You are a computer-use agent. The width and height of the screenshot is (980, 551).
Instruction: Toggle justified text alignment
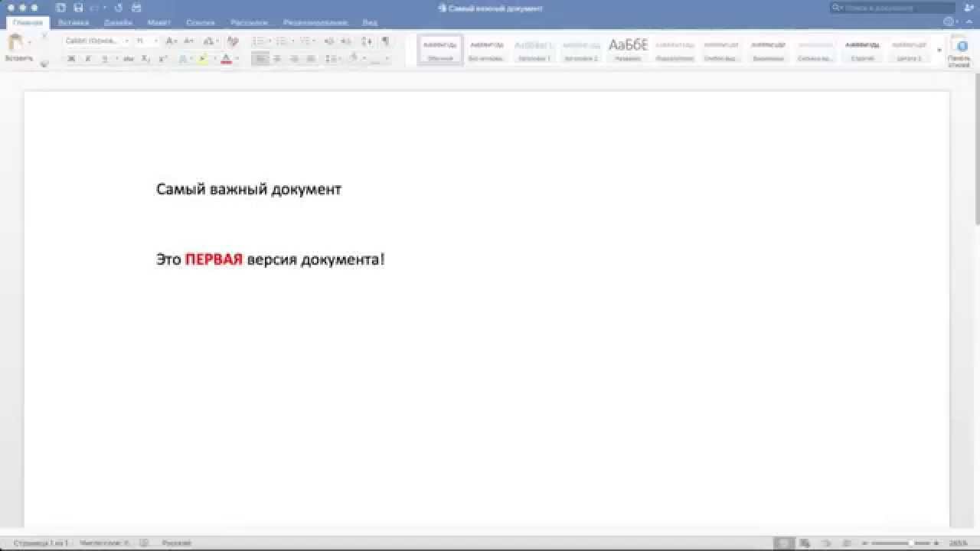pos(311,59)
